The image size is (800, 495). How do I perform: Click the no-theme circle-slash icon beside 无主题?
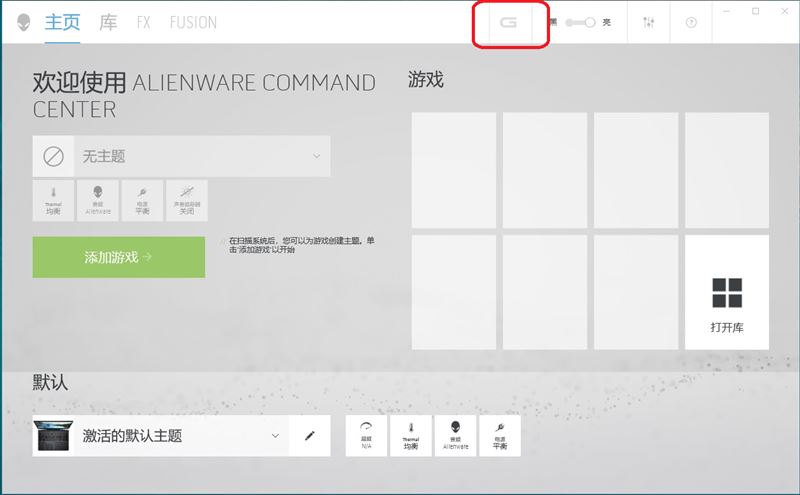[x=53, y=156]
